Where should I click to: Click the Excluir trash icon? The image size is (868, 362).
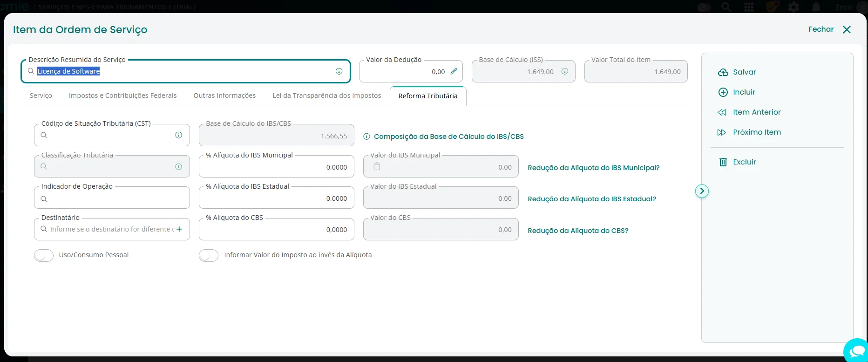click(x=723, y=162)
